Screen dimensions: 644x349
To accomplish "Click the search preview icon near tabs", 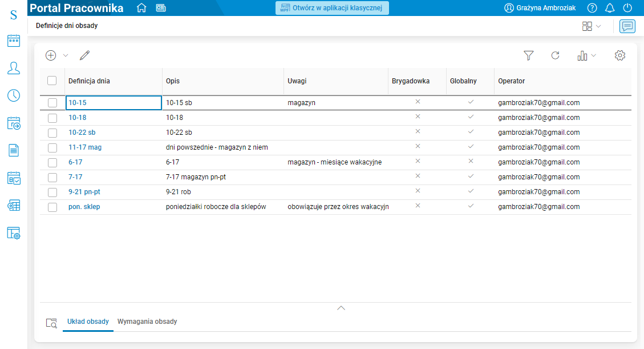I will click(x=51, y=323).
